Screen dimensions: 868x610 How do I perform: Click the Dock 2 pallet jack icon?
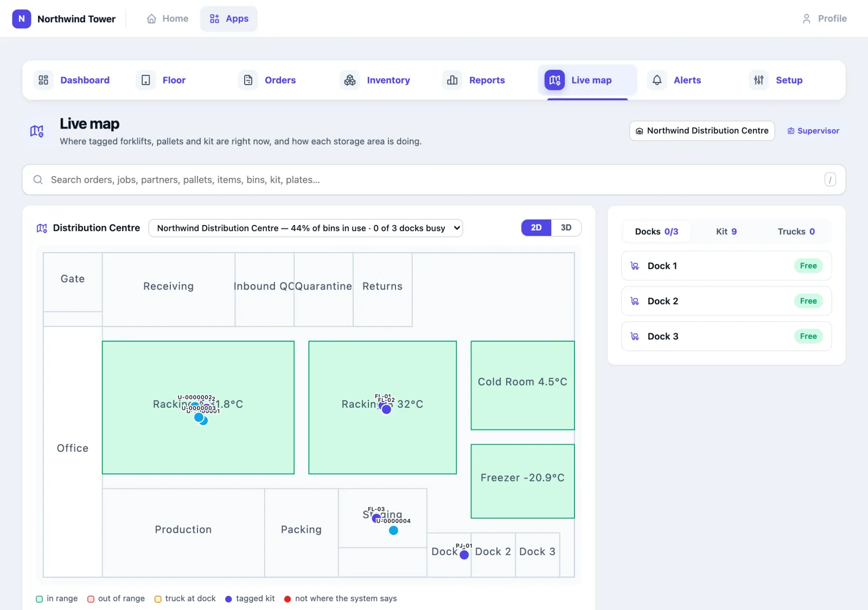(635, 301)
